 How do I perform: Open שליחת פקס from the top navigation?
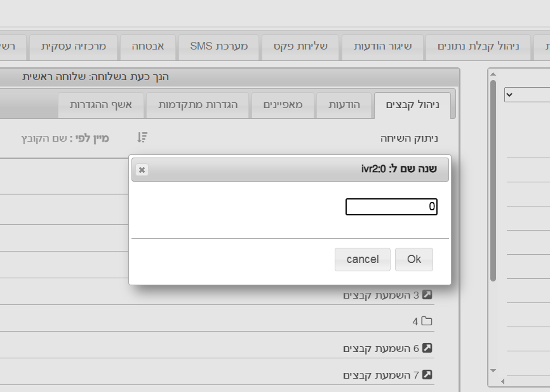(x=300, y=47)
